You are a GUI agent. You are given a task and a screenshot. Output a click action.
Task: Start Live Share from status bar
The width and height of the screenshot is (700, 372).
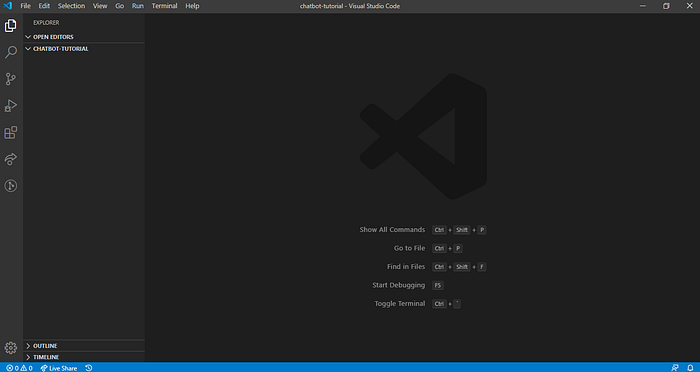(x=58, y=368)
